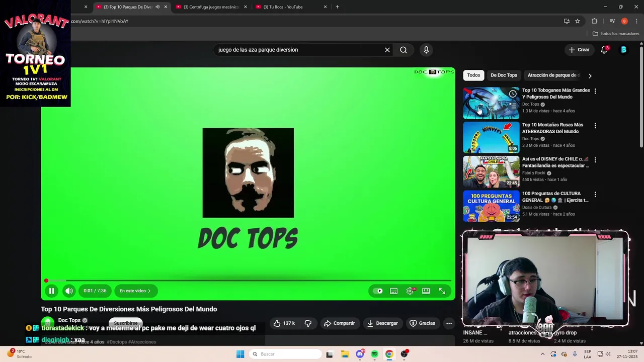The height and width of the screenshot is (362, 644).
Task: Click the magnifier search button
Action: coord(404,50)
